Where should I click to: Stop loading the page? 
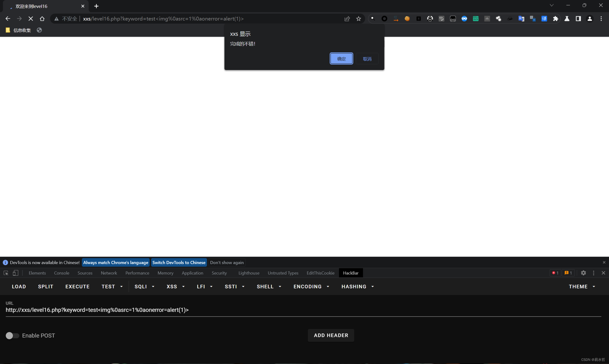coord(31,19)
